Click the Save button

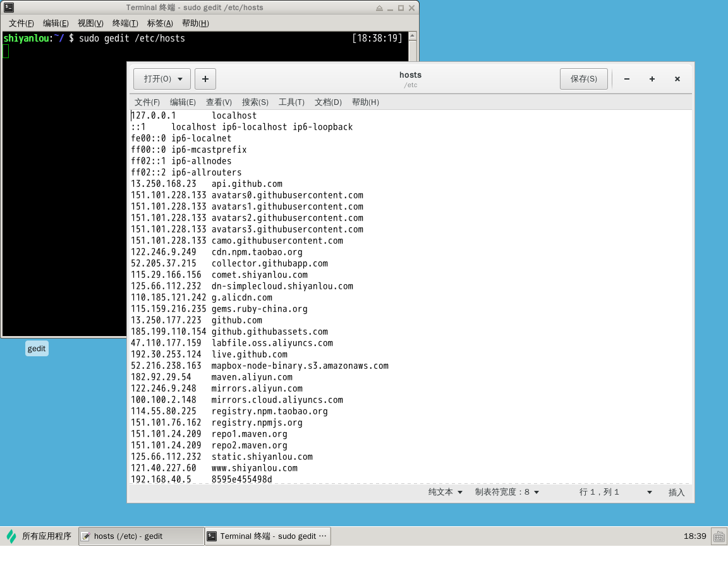click(583, 79)
